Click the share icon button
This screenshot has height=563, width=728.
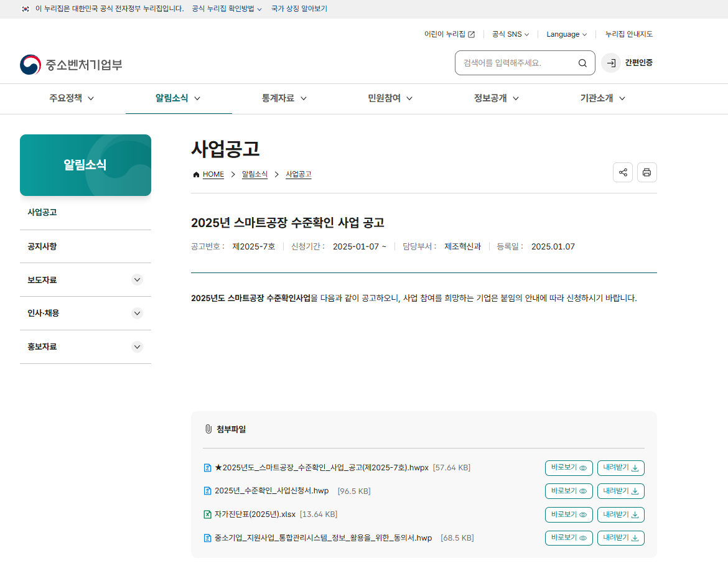click(623, 173)
